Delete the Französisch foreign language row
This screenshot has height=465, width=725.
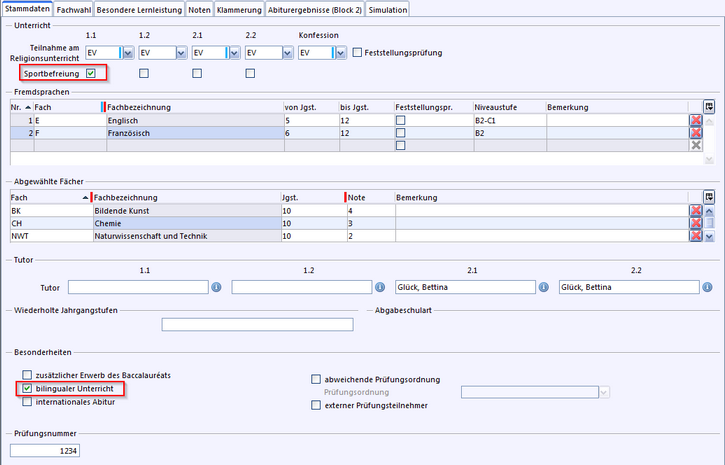pos(696,133)
